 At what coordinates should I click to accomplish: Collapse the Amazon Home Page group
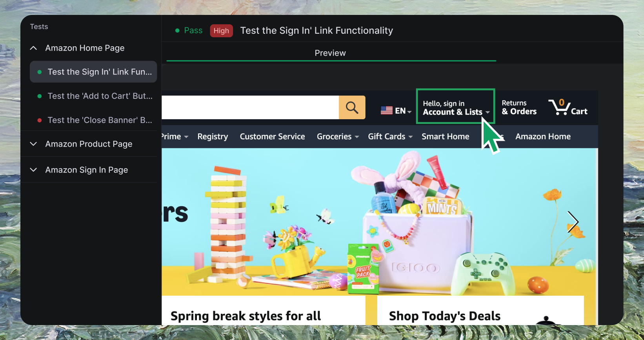tap(33, 48)
